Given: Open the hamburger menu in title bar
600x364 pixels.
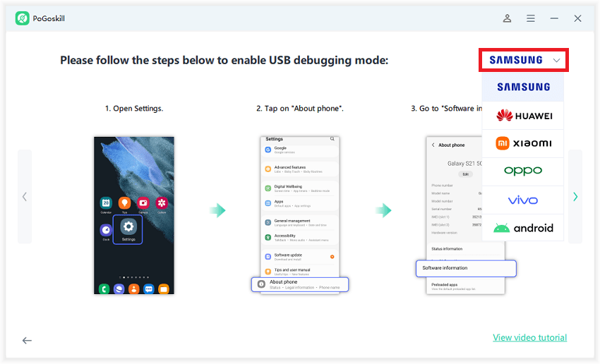Looking at the screenshot, I should (530, 18).
